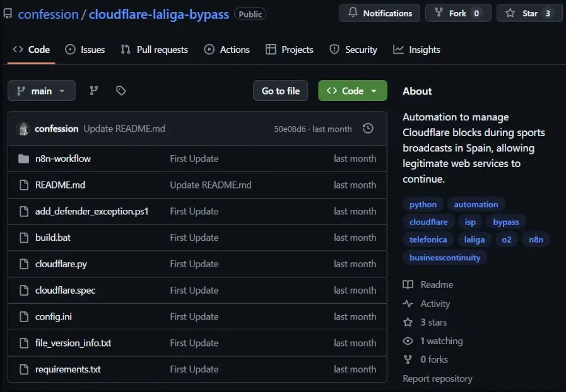
Task: Click the Go to file button
Action: click(x=280, y=91)
